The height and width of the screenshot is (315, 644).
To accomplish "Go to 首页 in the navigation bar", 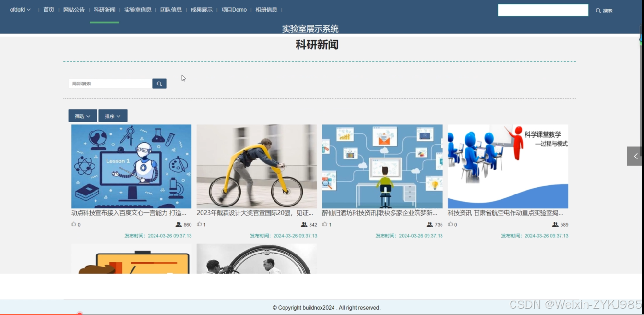I will pos(49,10).
